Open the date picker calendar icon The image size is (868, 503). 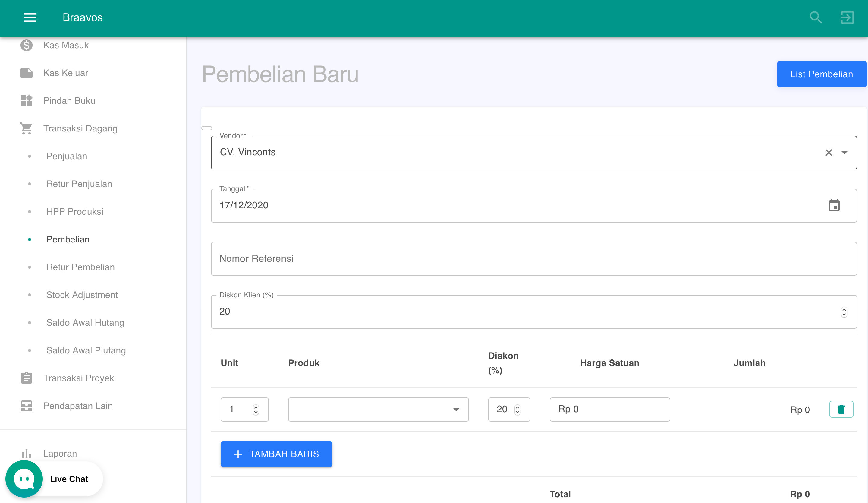[x=835, y=205]
